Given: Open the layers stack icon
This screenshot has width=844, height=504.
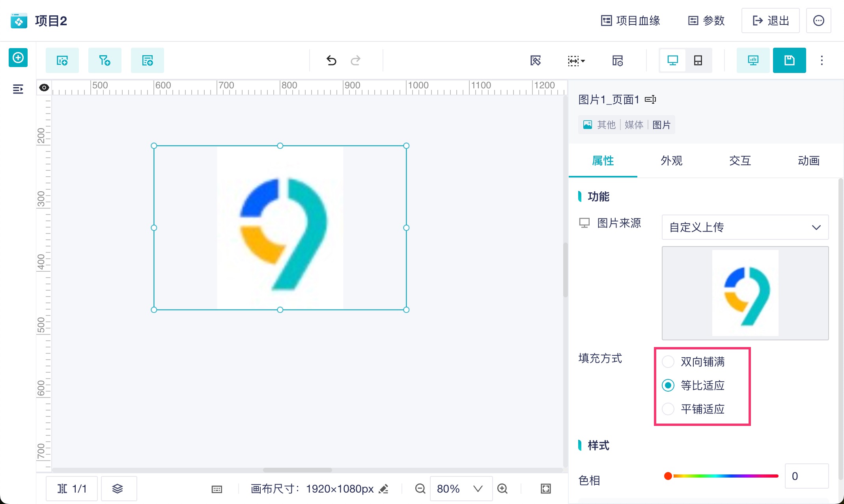Looking at the screenshot, I should pos(118,489).
